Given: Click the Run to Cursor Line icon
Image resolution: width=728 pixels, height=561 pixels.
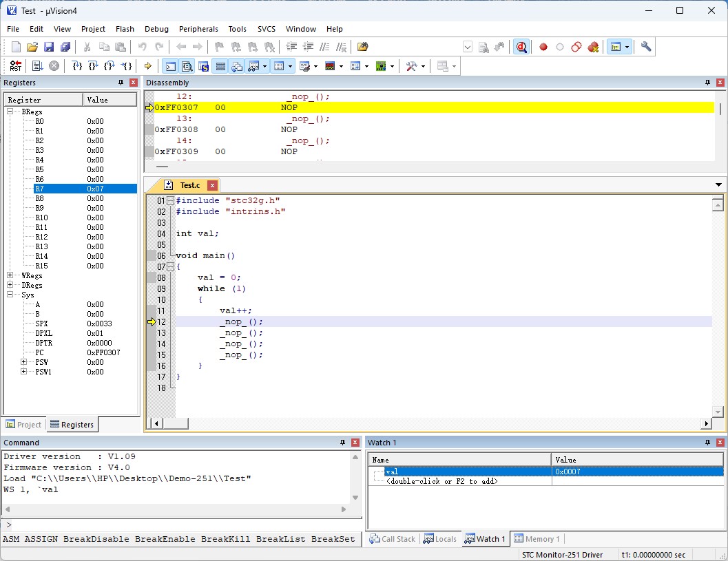Looking at the screenshot, I should click(x=126, y=66).
